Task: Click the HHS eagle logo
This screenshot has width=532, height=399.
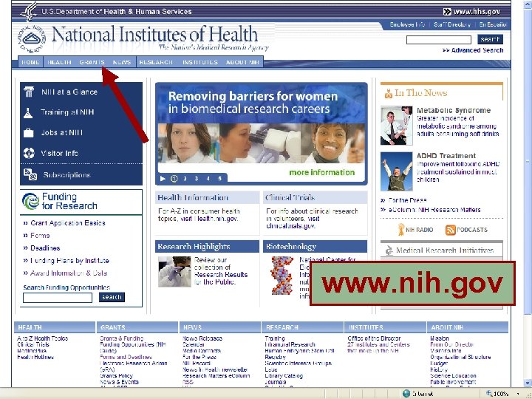Action: [x=29, y=11]
